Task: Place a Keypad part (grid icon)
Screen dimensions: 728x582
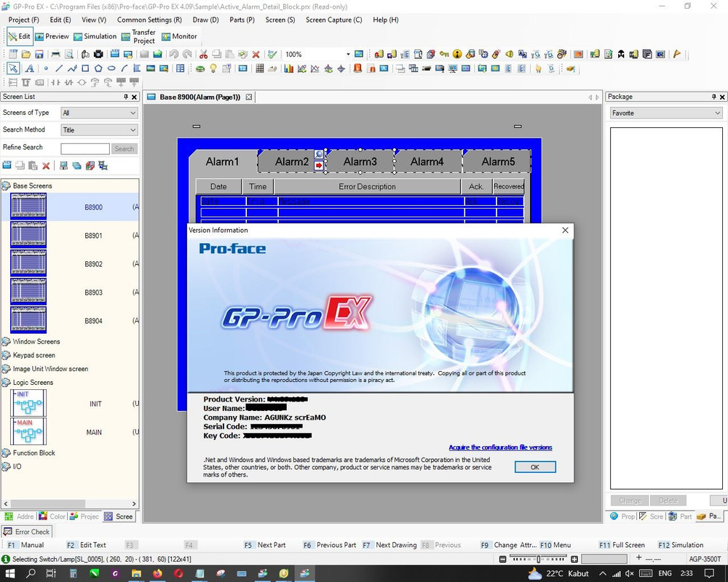Action: [x=260, y=68]
